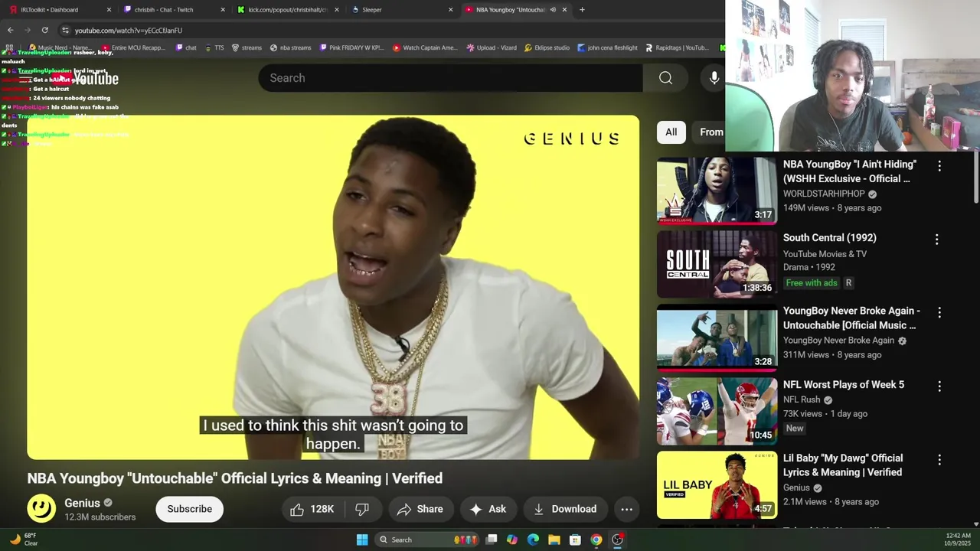Reload the page with refresh icon
The height and width of the screenshot is (551, 980).
(x=45, y=30)
